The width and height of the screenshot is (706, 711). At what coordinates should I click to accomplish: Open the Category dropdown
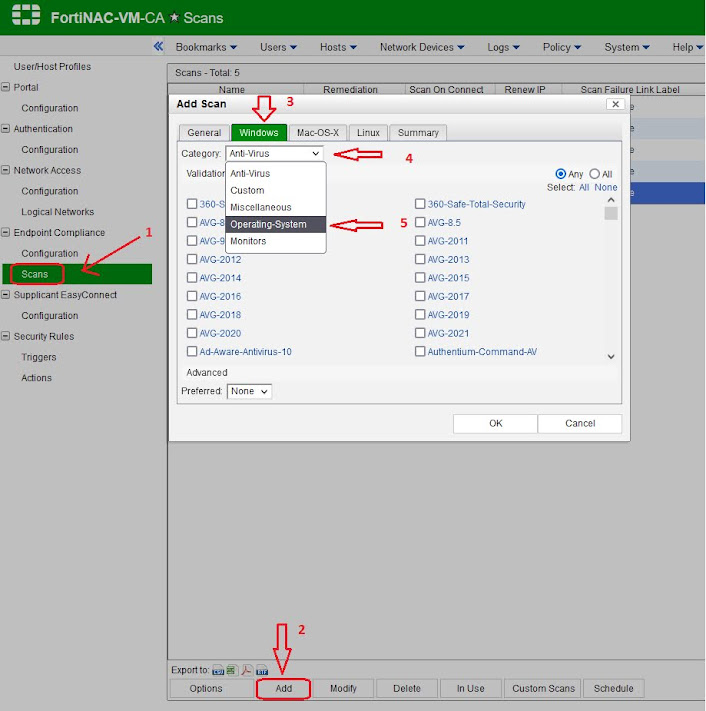tap(274, 154)
